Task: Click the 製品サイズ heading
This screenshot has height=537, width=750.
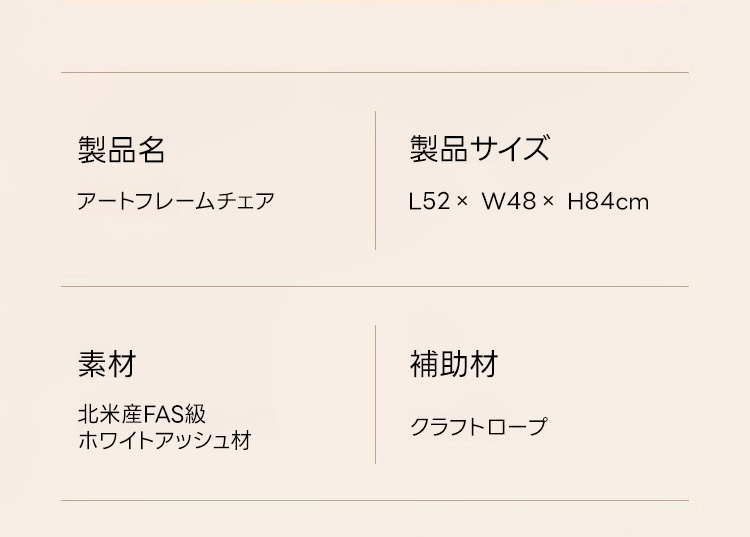Action: (x=479, y=149)
